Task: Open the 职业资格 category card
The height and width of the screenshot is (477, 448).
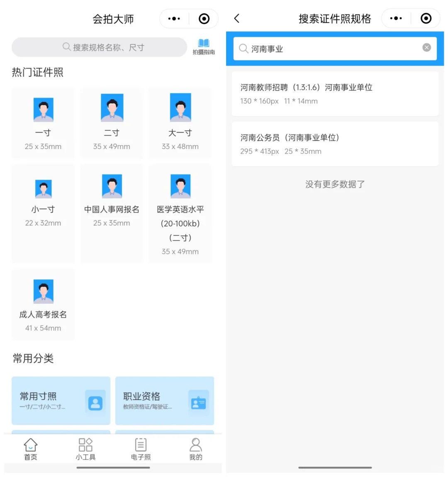Action: tap(164, 401)
